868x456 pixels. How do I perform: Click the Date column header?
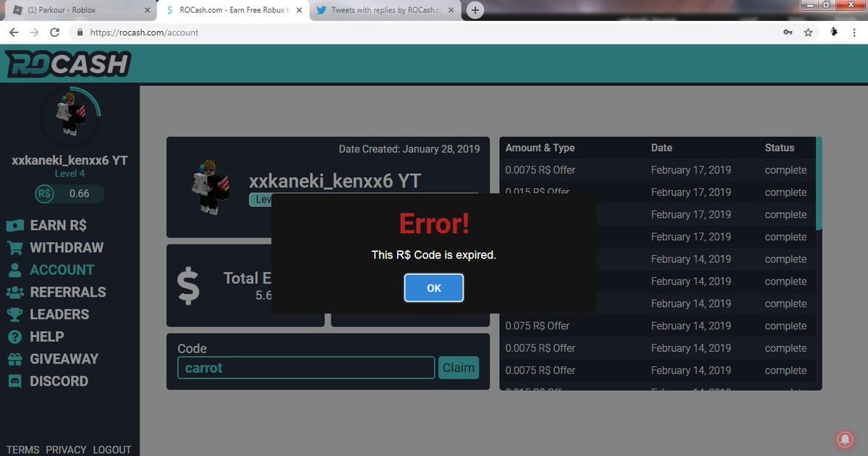point(662,148)
